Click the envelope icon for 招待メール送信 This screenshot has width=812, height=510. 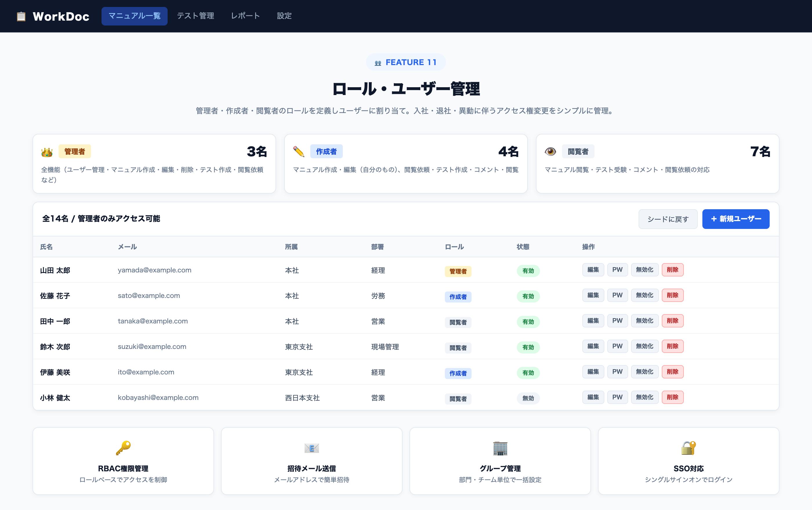[311, 448]
